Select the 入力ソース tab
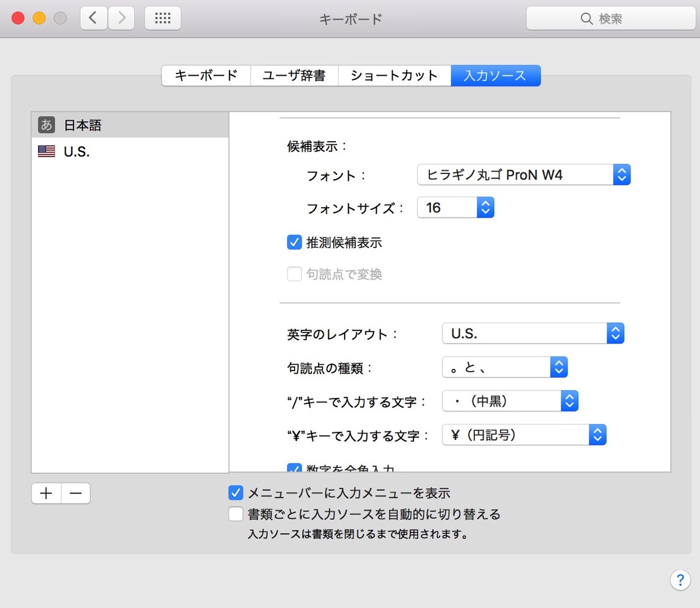 click(495, 75)
